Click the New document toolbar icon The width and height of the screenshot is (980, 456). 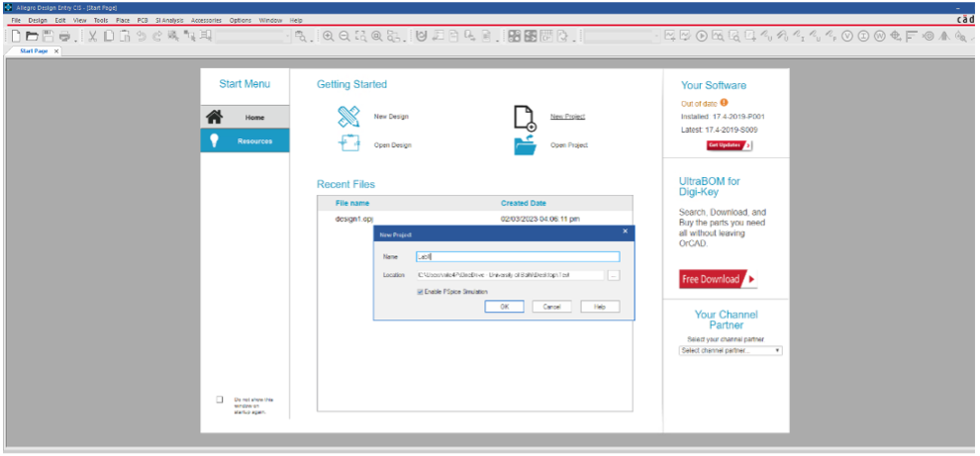click(x=17, y=37)
